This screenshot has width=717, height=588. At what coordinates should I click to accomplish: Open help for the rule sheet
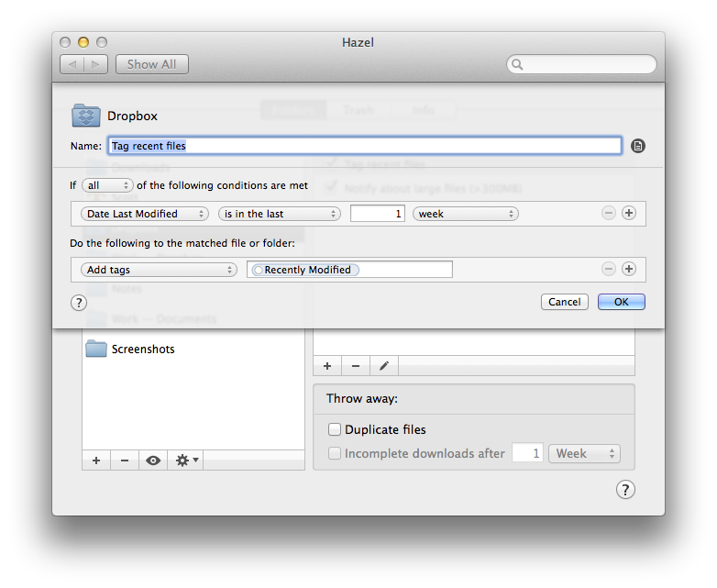click(79, 303)
